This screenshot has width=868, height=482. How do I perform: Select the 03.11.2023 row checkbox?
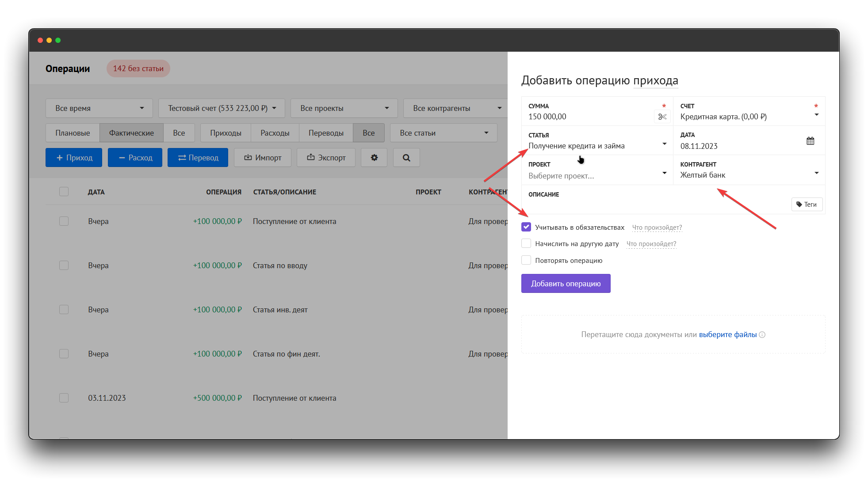[x=64, y=398]
